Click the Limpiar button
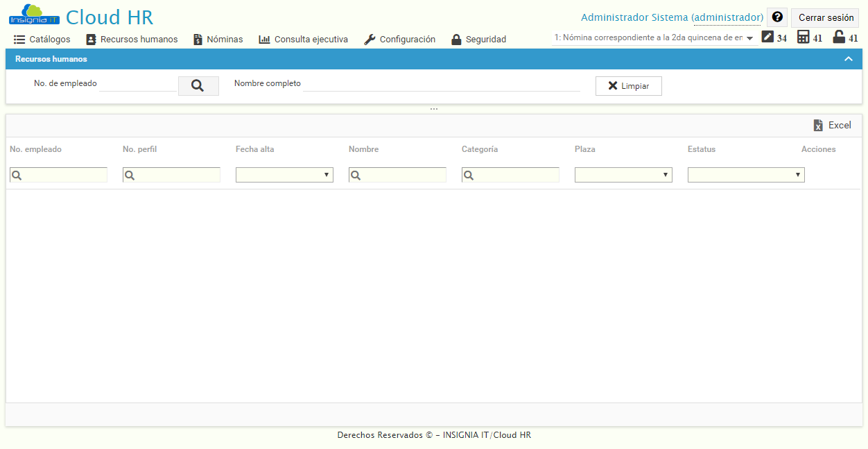 [628, 85]
